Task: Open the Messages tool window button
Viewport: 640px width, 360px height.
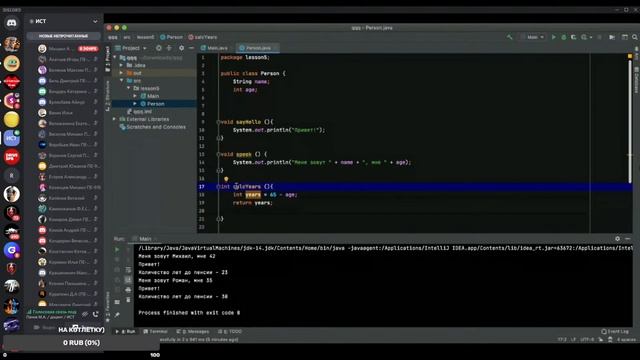Action: [193, 331]
